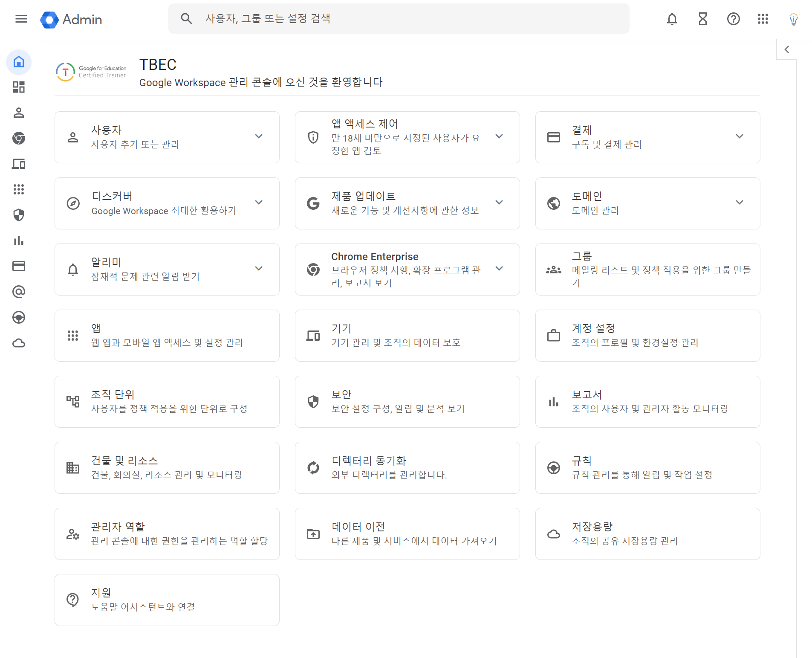Open the help question mark icon
This screenshot has height=658, width=812.
(734, 19)
